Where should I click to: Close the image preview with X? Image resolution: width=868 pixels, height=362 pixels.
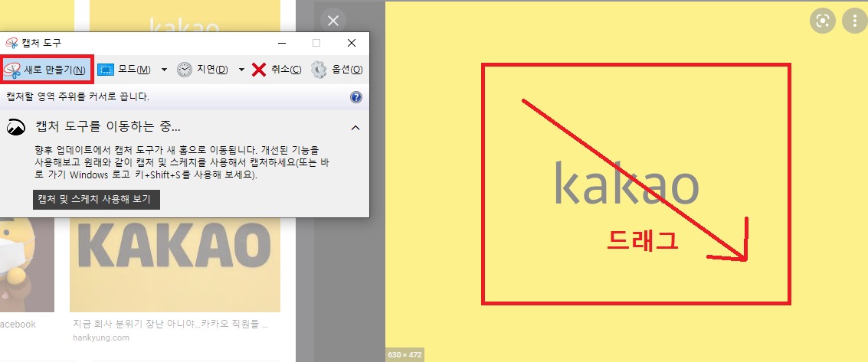333,21
